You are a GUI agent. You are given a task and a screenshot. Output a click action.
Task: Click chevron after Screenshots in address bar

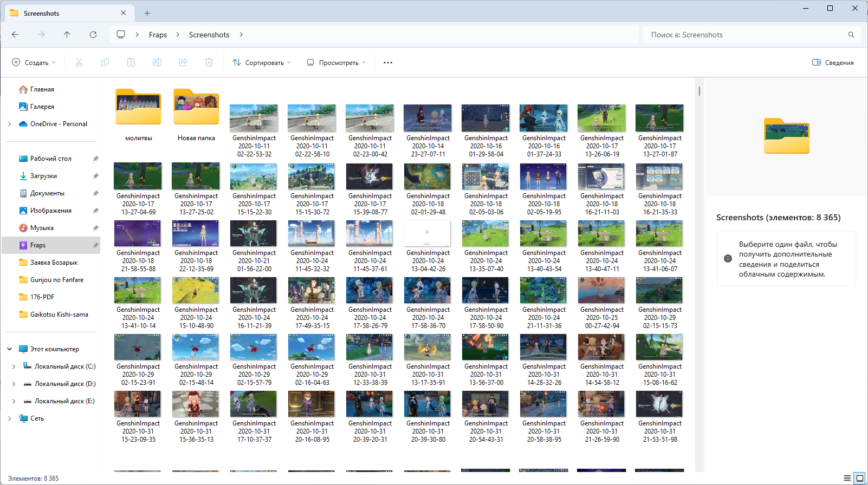241,35
